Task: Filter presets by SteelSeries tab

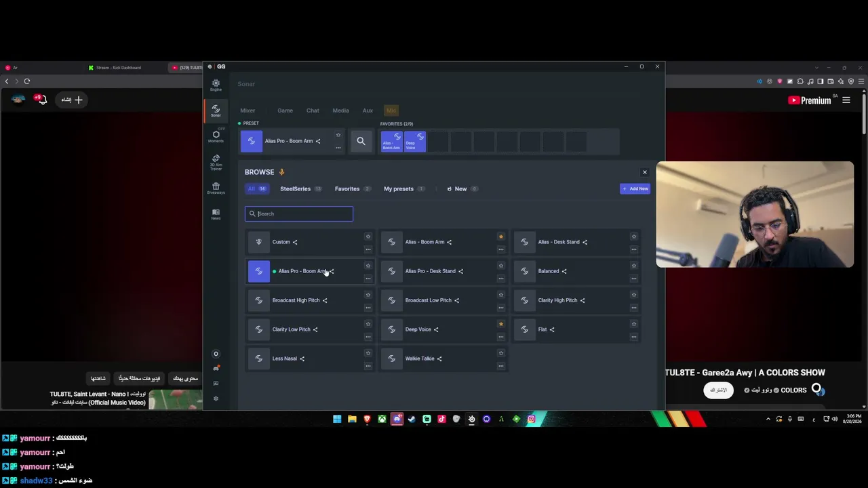Action: pyautogui.click(x=300, y=189)
